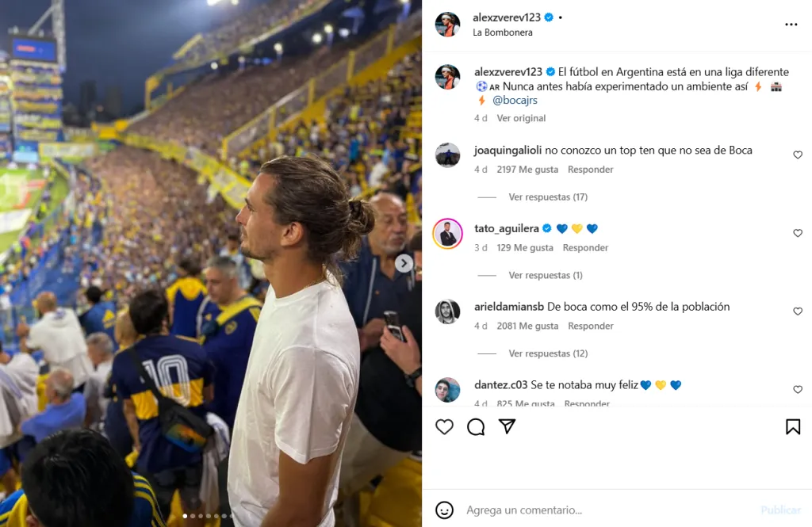The image size is (812, 527).
Task: Click 'Ver original' translation link
Action: 521,118
